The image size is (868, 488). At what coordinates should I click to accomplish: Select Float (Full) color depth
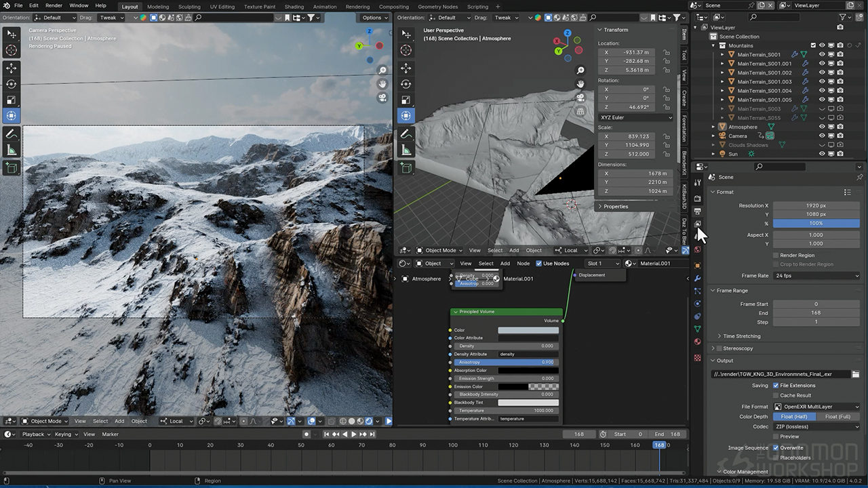point(837,417)
